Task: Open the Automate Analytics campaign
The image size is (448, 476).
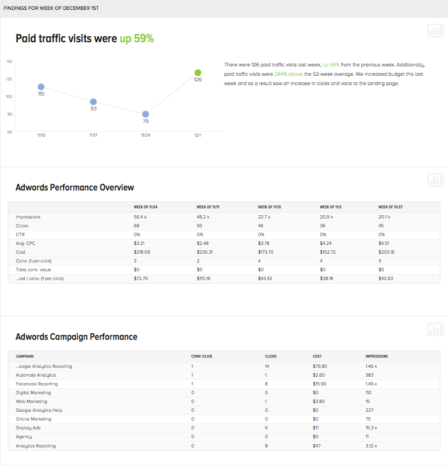Action: coord(36,375)
